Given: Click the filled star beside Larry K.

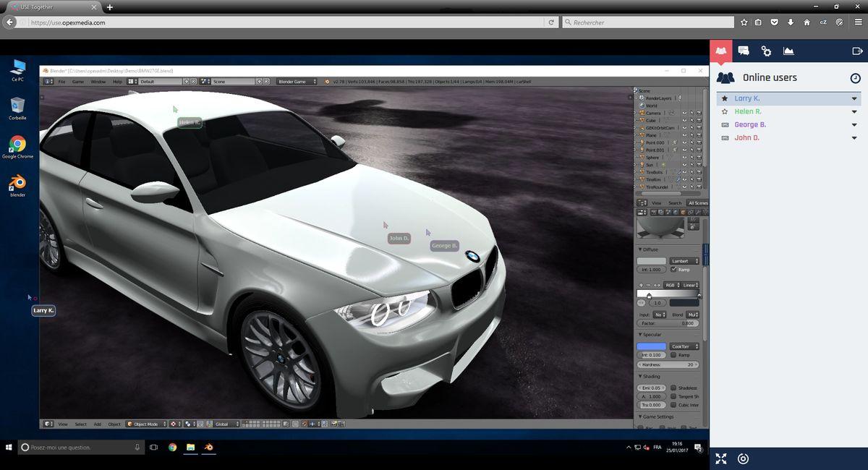Looking at the screenshot, I should tap(725, 98).
